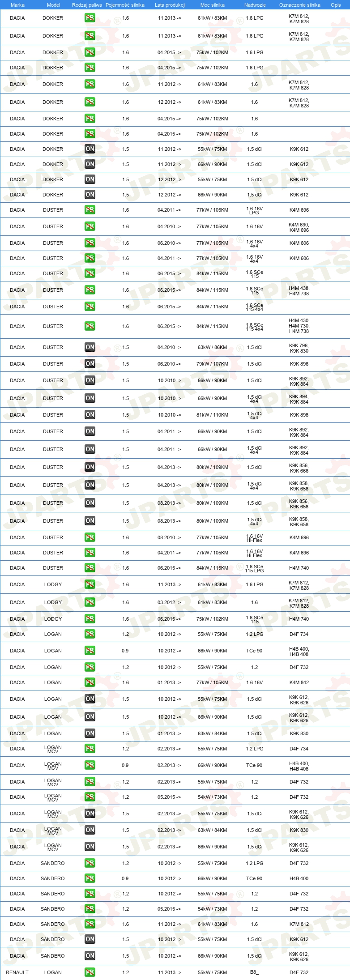Click the petrol icon in the Dokker 11.2012 61kW row

click(90, 84)
